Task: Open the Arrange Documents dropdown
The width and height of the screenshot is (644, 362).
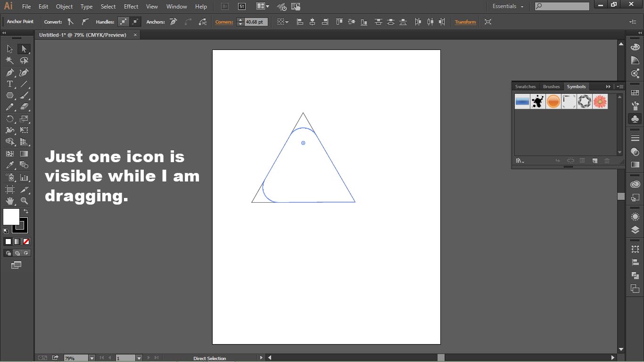Action: coord(263,7)
